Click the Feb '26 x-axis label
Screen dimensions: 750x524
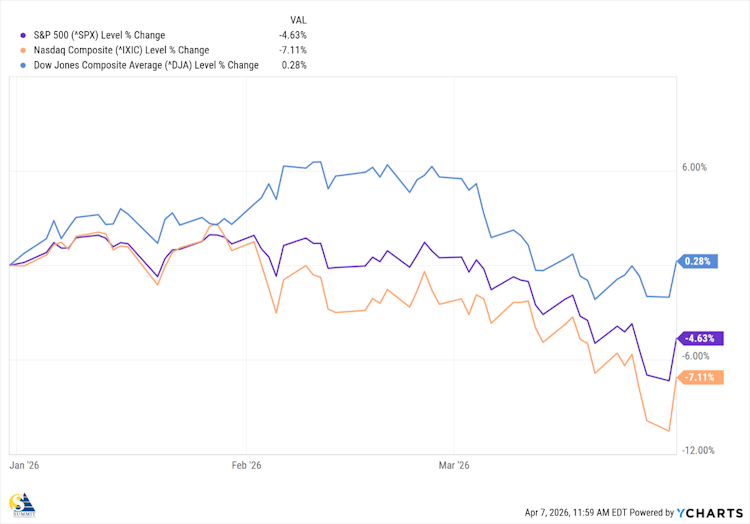(x=246, y=465)
